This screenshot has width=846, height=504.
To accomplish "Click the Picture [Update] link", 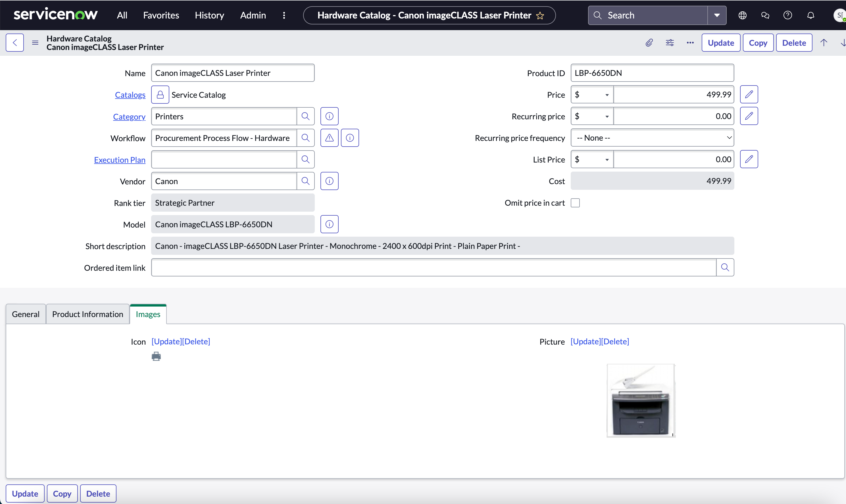I will click(585, 342).
